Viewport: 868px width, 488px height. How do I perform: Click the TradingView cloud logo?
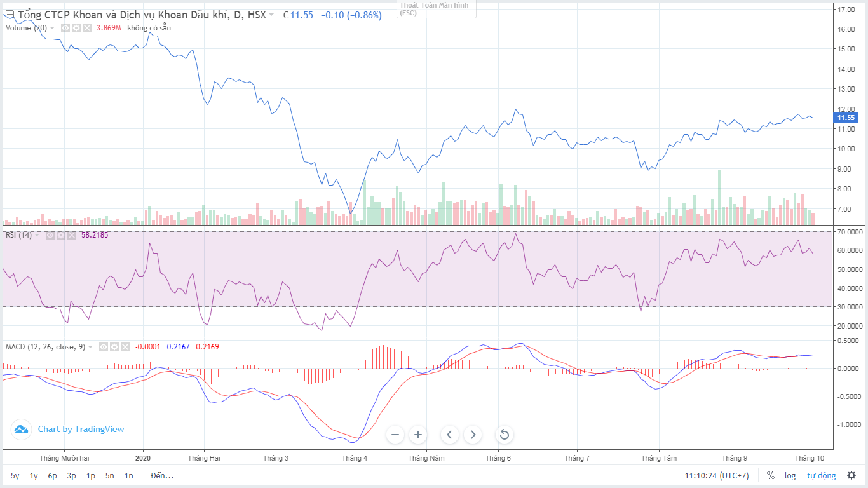[x=21, y=430]
